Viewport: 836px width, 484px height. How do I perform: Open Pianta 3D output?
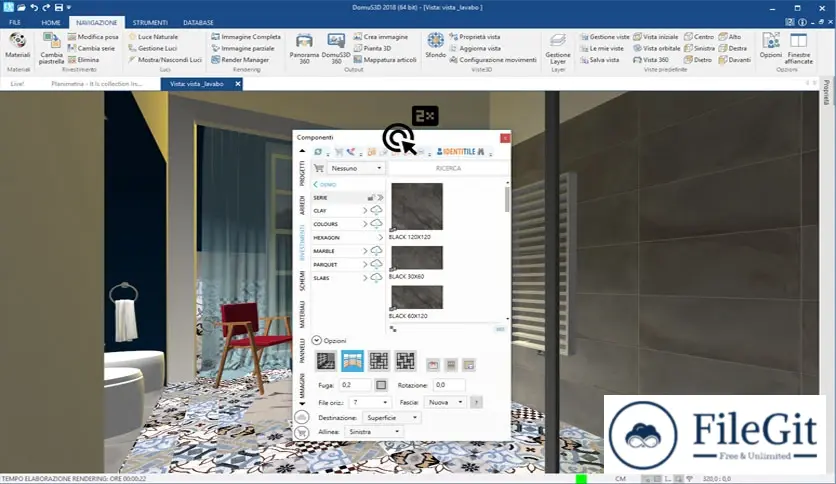click(372, 48)
